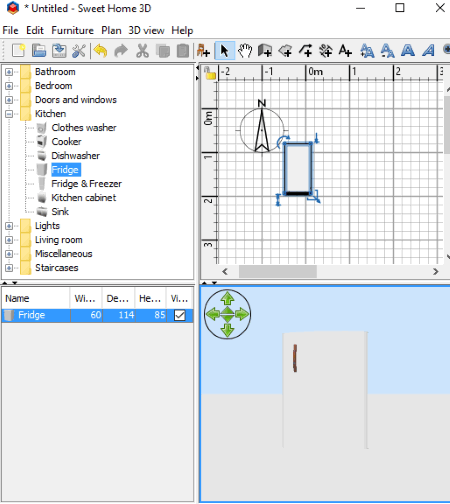Toggle bold text style icon
Screen dimensions: 450x504
(x=408, y=51)
